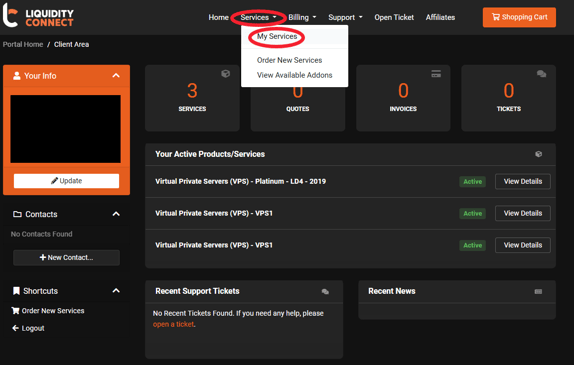The image size is (574, 365).
Task: Click the shopping cart icon beside Order New Services
Action: tap(15, 310)
